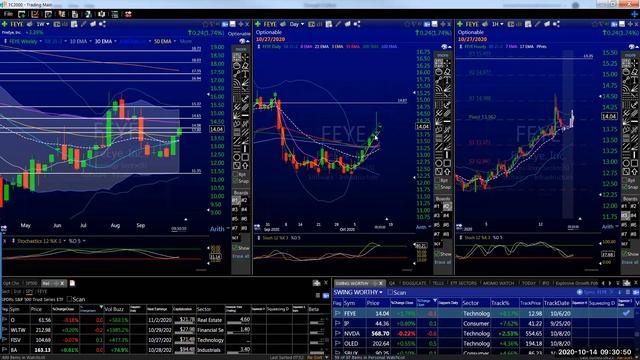Open the File menu
Viewport: 640px width, 360px height.
coord(8,14)
